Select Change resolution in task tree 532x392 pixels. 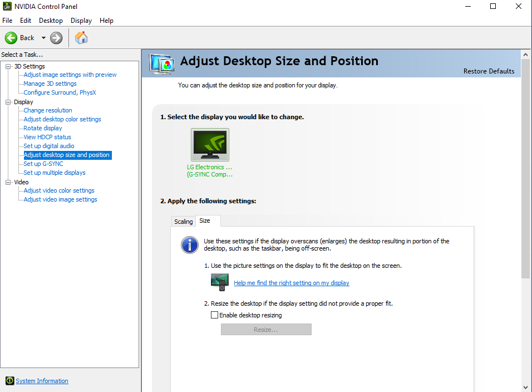pos(48,110)
